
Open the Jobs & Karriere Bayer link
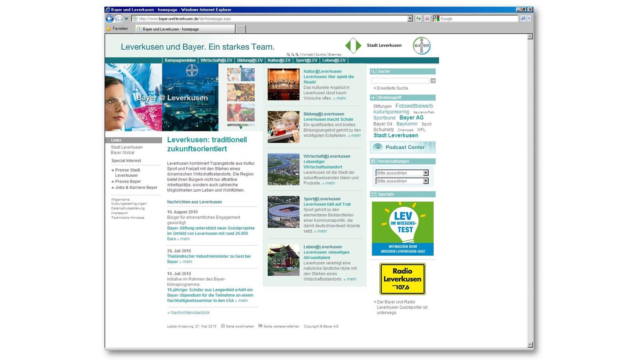click(x=136, y=188)
